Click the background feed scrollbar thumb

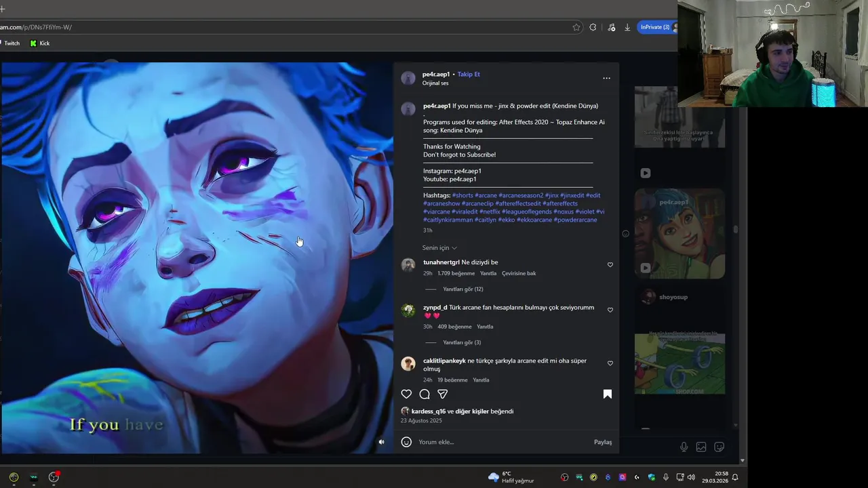(x=736, y=230)
